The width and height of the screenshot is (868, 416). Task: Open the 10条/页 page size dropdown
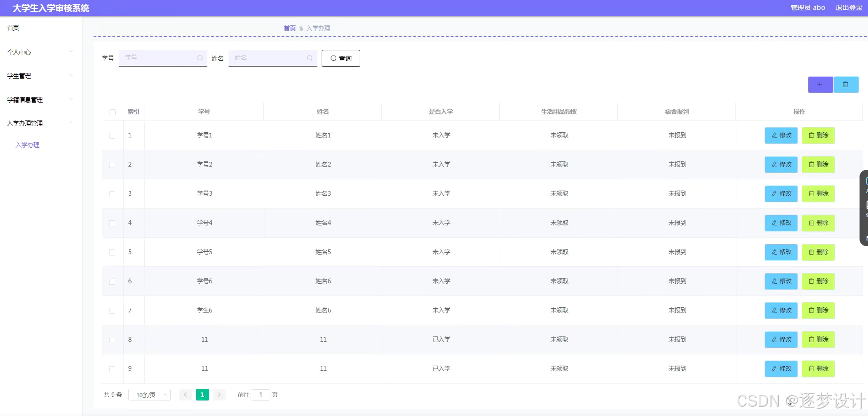(x=150, y=395)
